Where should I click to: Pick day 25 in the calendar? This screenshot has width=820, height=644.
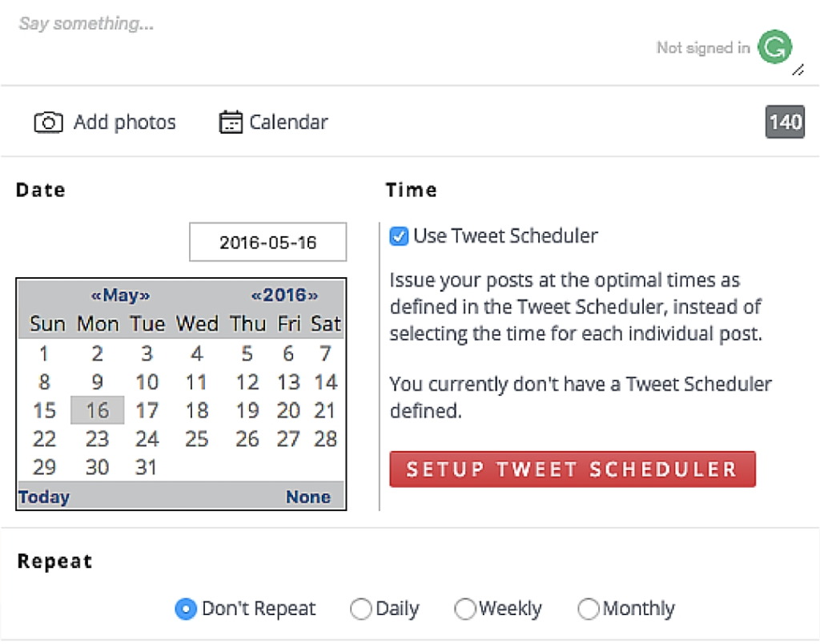click(x=197, y=439)
